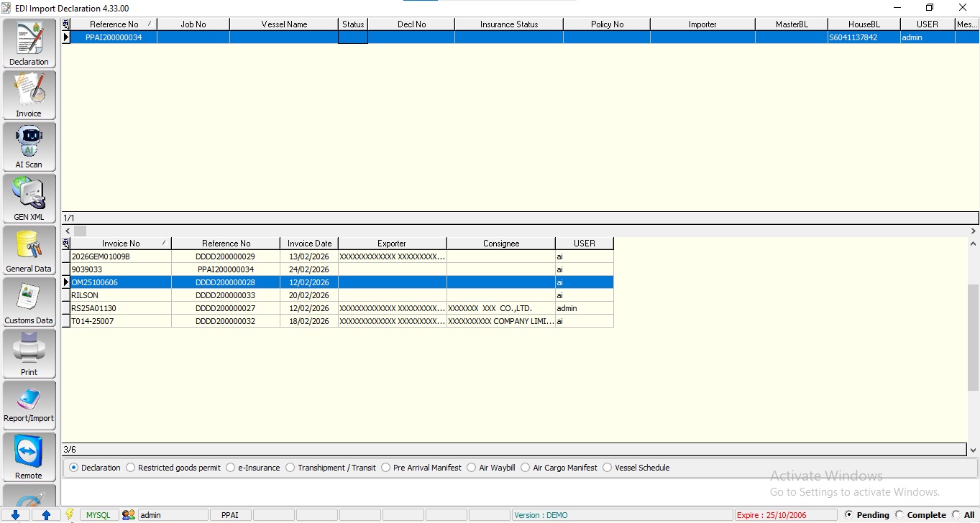Sort by Reference No in declaration grid
Image resolution: width=980 pixels, height=523 pixels.
coord(114,24)
